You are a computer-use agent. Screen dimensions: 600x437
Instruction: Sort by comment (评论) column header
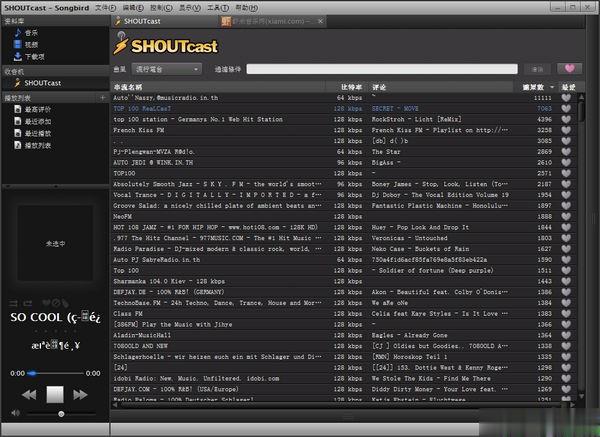[441, 87]
